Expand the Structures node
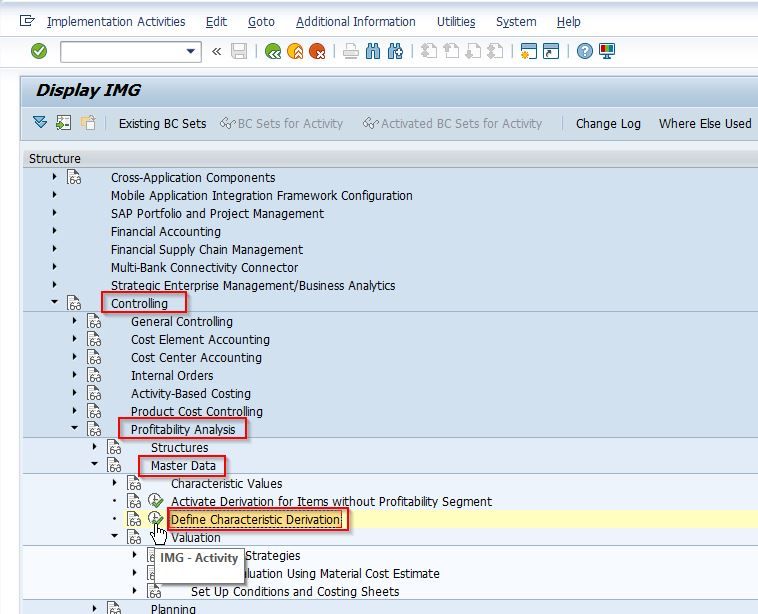The height and width of the screenshot is (614, 758). pos(95,446)
